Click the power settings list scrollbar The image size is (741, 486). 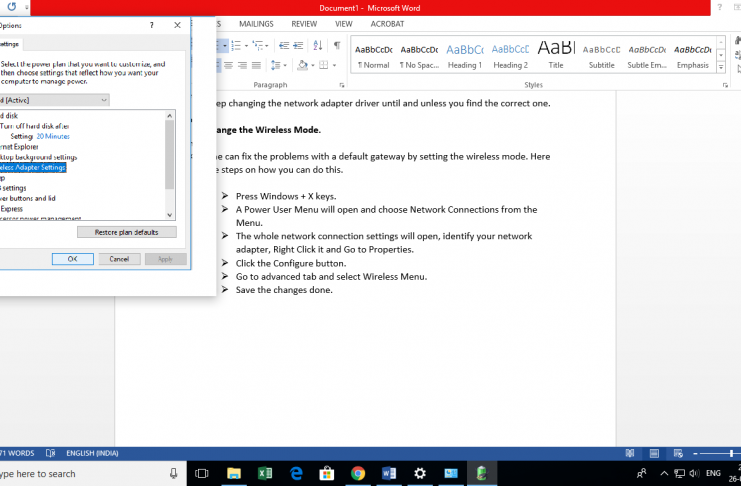pyautogui.click(x=170, y=154)
